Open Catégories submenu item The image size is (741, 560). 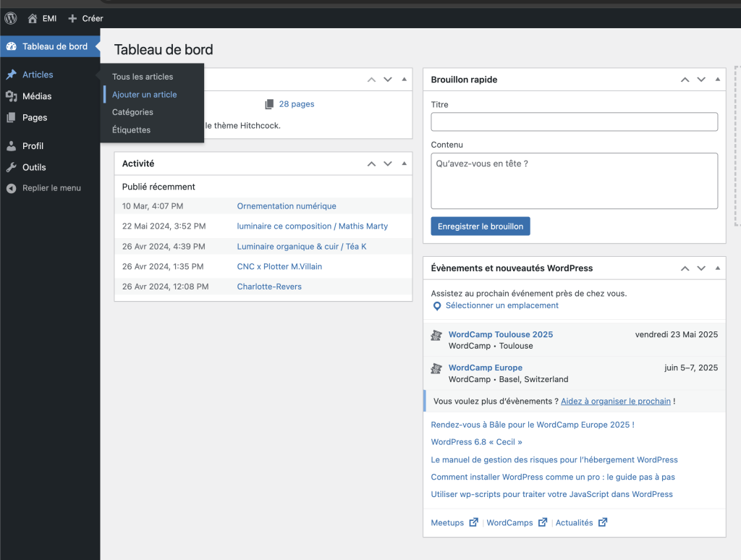(132, 112)
